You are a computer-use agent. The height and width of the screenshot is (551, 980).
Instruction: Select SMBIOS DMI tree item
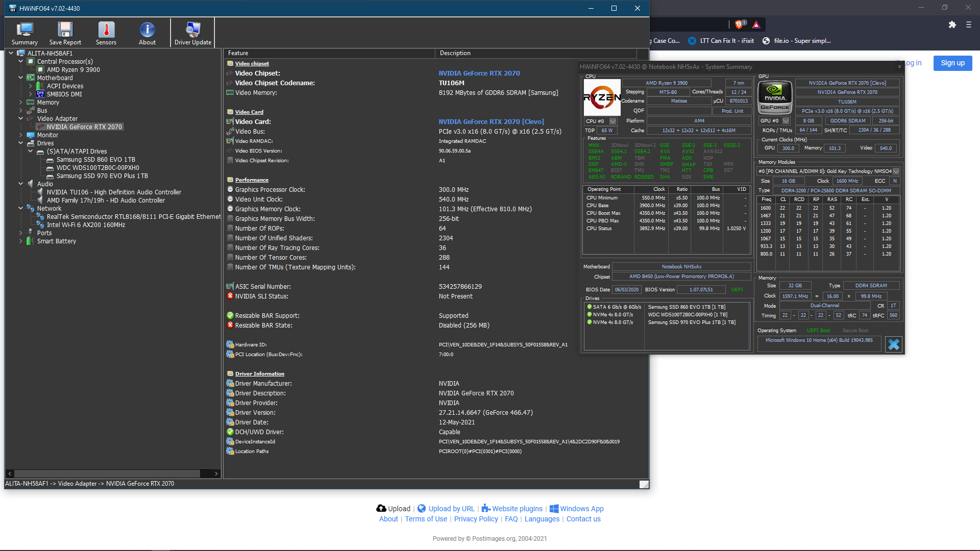pos(64,94)
